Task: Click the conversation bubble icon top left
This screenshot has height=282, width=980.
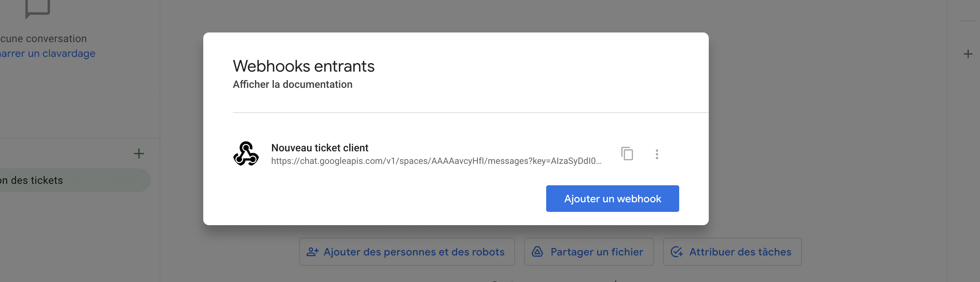Action: click(x=38, y=8)
